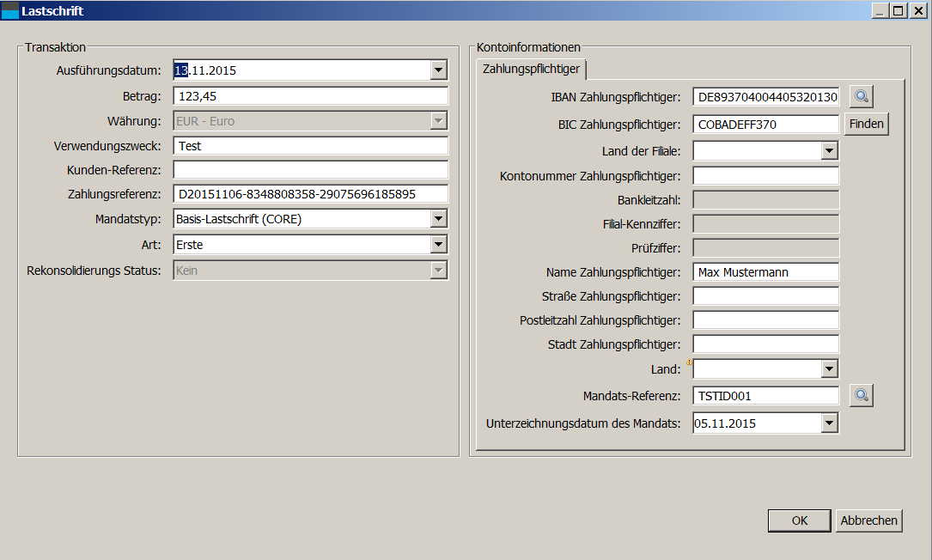Expand the Art dropdown showing Erste

coord(438,244)
